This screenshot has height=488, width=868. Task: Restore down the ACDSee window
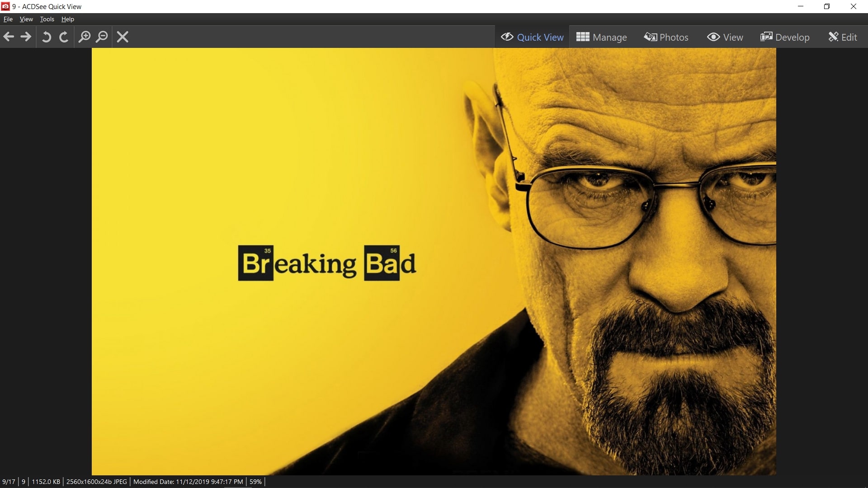[x=827, y=6]
